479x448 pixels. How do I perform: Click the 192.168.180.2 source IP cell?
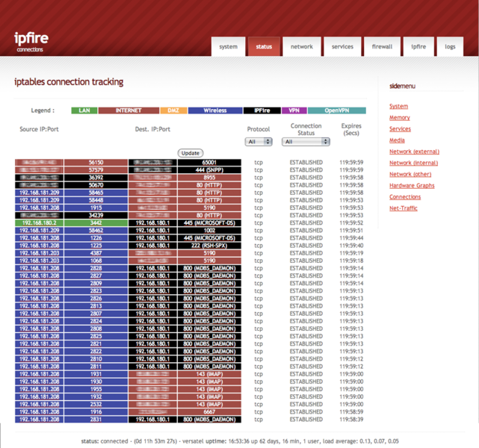39,223
